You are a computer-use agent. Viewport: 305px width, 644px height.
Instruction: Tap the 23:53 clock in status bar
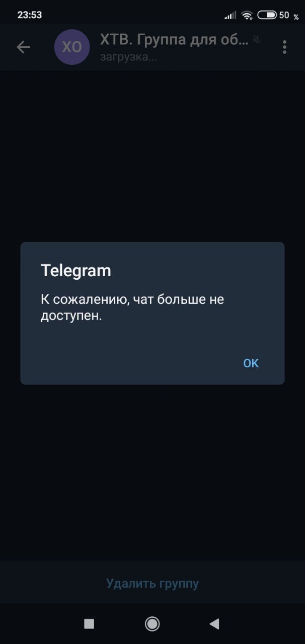(30, 15)
